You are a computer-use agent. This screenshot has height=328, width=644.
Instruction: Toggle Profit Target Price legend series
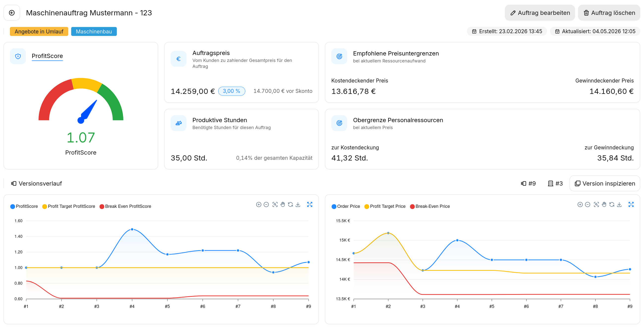point(385,206)
